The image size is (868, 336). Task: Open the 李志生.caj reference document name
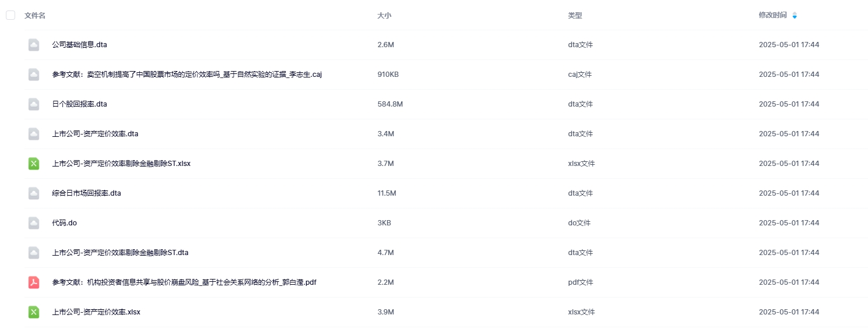(x=187, y=75)
